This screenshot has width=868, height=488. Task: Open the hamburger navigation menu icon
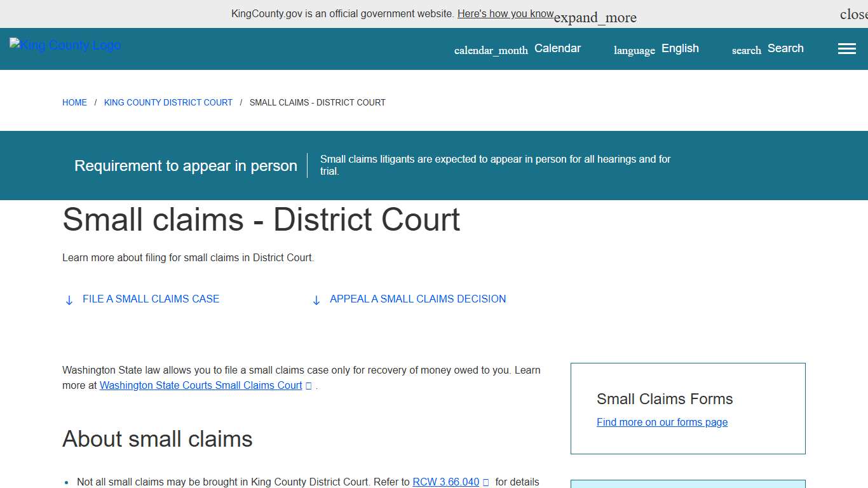846,48
